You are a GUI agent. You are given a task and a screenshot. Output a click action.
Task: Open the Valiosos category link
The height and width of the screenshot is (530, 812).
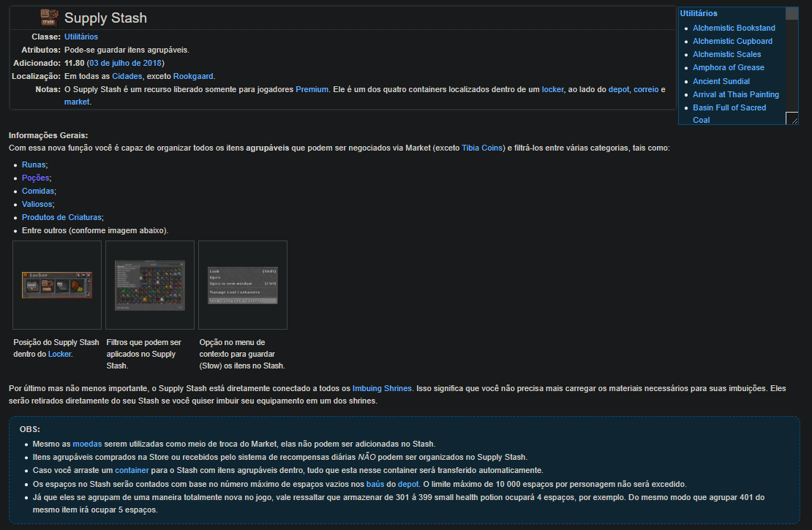[x=37, y=204]
